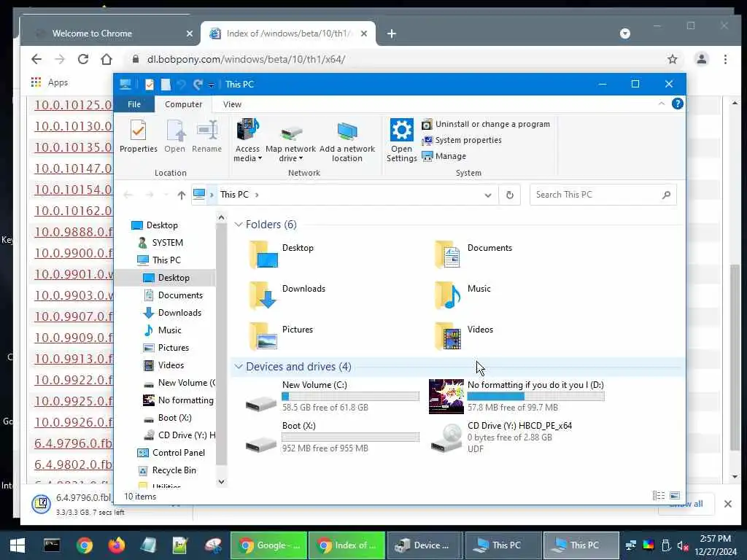Viewport: 747px width, 560px height.
Task: Click Chrome Home button
Action: pos(107,59)
